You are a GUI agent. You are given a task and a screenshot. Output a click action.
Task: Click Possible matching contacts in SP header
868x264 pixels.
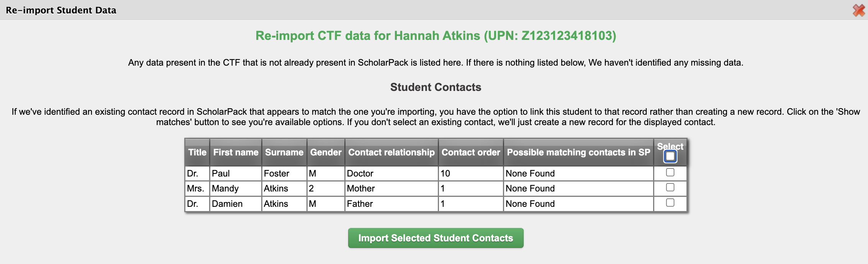(x=578, y=152)
